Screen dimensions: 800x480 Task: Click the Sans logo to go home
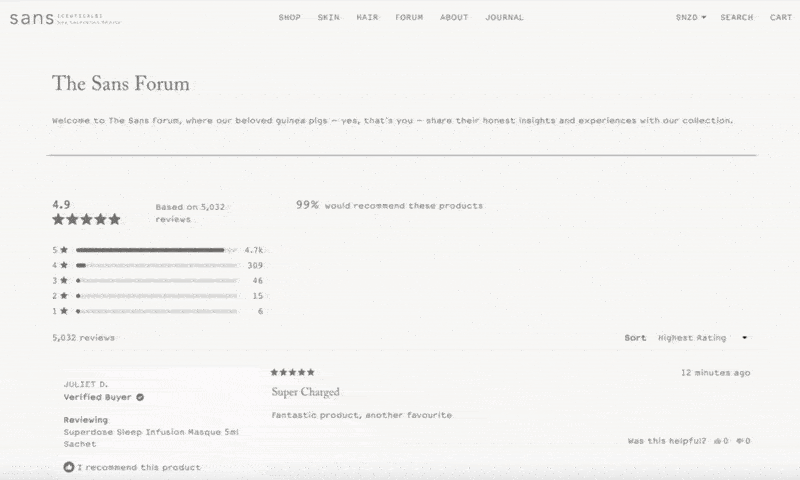(x=65, y=18)
